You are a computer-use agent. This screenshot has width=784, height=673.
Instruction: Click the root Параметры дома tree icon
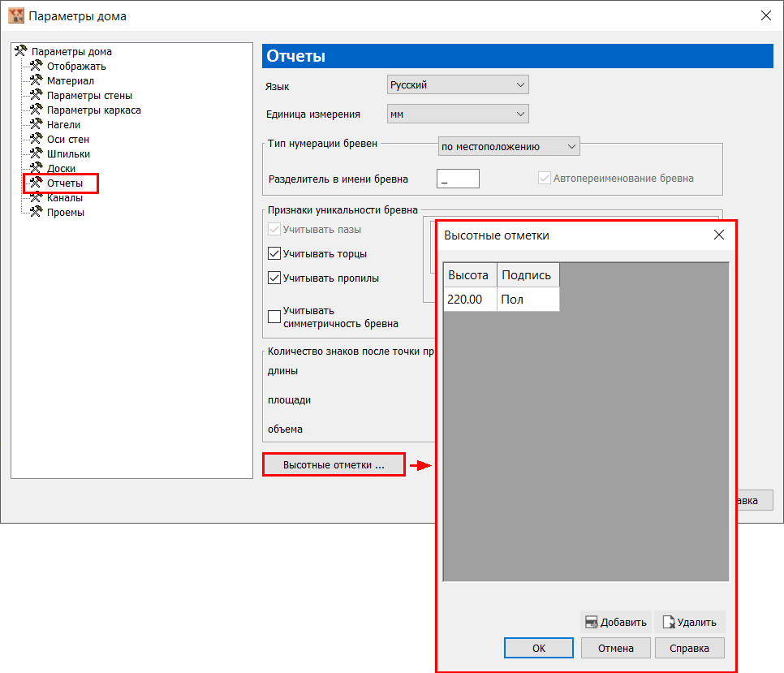pyautogui.click(x=20, y=51)
